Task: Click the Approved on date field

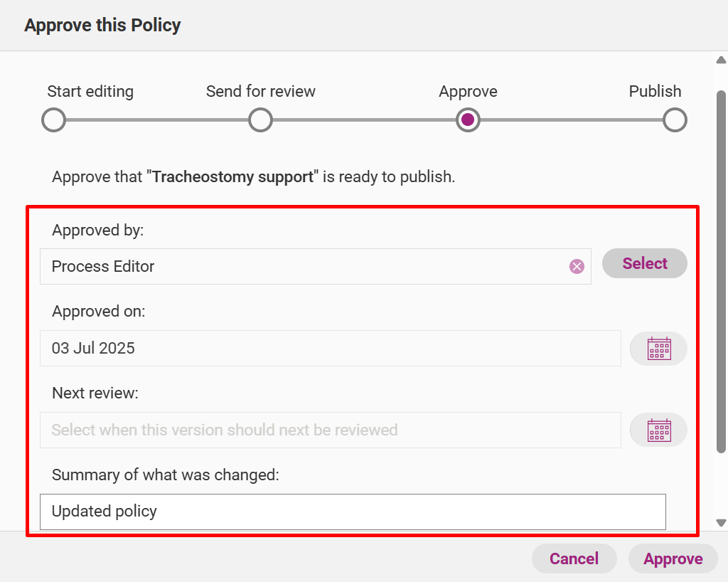Action: (331, 349)
